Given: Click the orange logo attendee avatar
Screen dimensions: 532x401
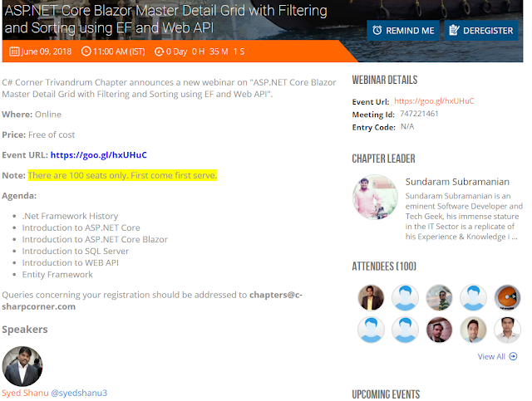Looking at the screenshot, I should point(507,297).
